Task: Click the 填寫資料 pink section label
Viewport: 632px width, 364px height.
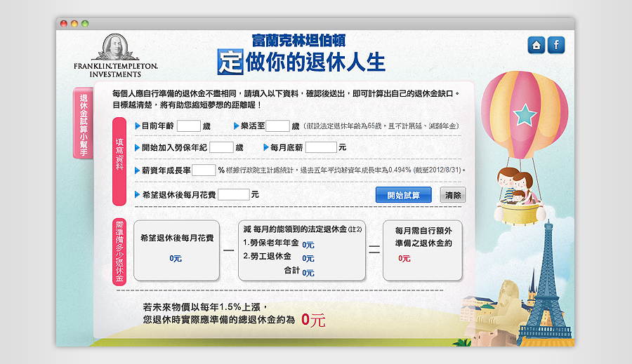Action: 119,161
